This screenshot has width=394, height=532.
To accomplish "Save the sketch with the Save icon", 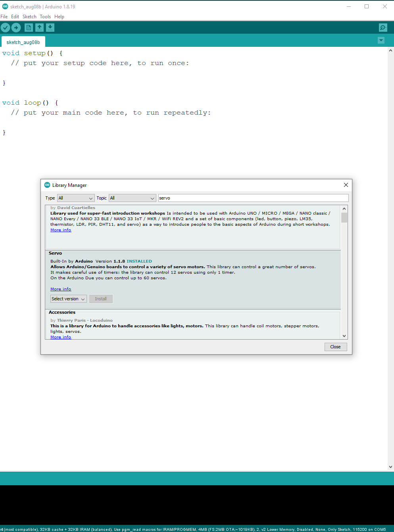I will pyautogui.click(x=50, y=27).
